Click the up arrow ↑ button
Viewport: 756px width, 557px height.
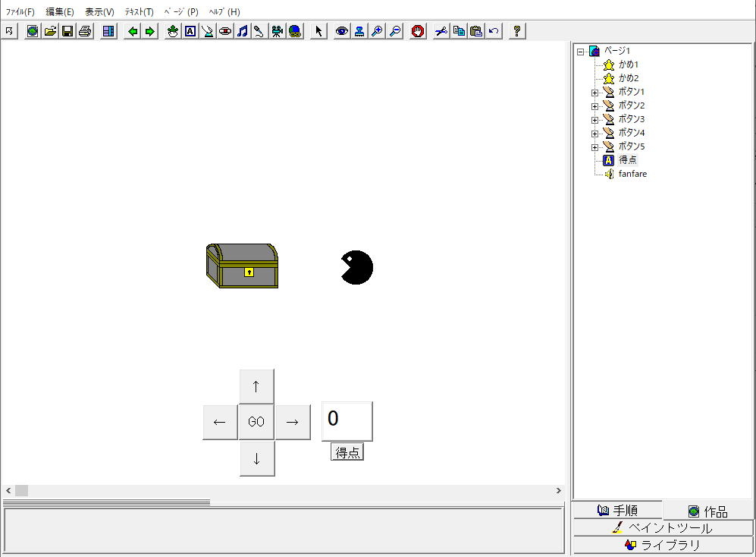[256, 386]
